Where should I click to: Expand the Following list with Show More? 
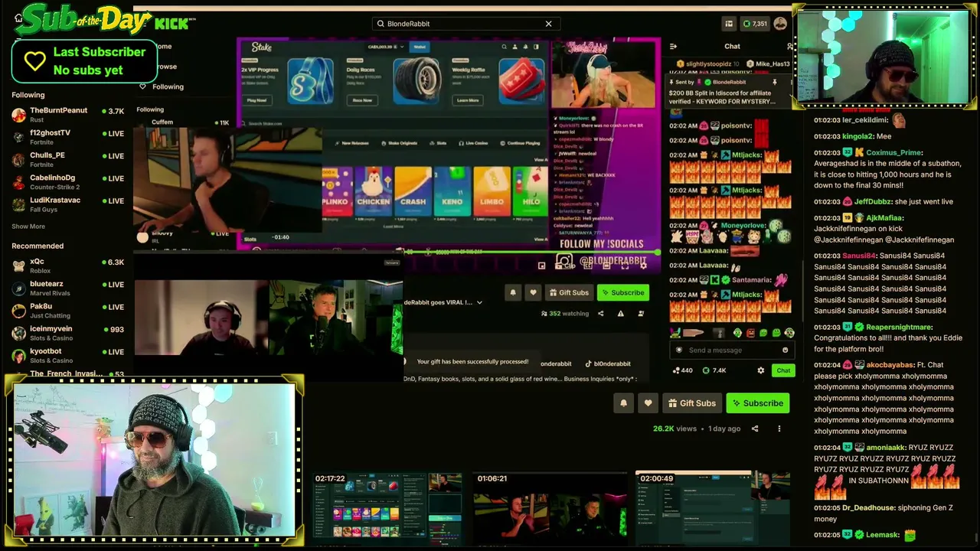(x=28, y=227)
